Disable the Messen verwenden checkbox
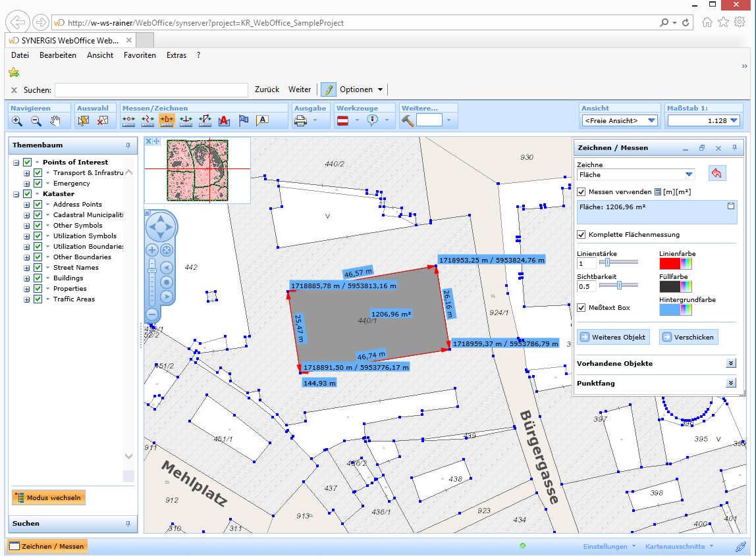Image resolution: width=756 pixels, height=556 pixels. click(x=582, y=191)
